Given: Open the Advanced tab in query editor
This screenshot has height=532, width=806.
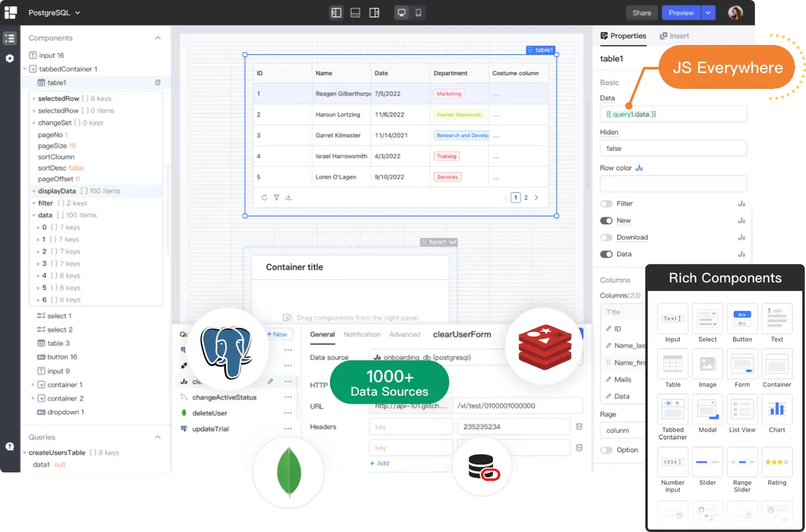Looking at the screenshot, I should (x=405, y=334).
